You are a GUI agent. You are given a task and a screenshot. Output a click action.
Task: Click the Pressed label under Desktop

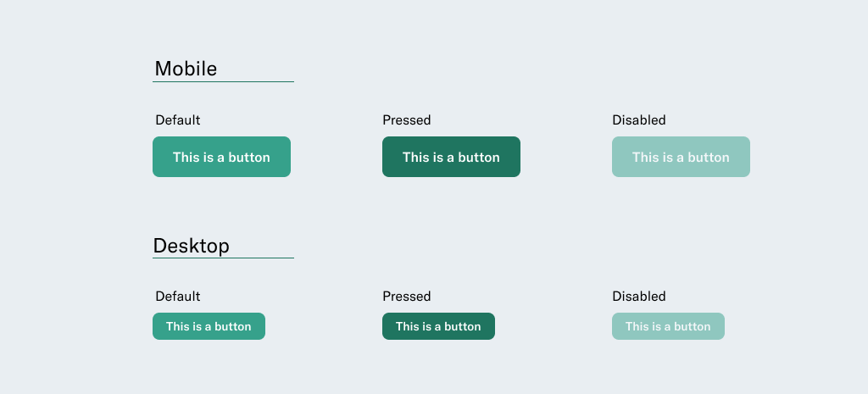click(x=407, y=297)
